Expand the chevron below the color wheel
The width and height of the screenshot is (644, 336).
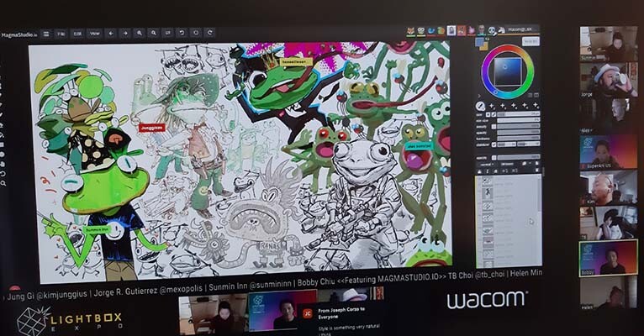[x=480, y=96]
